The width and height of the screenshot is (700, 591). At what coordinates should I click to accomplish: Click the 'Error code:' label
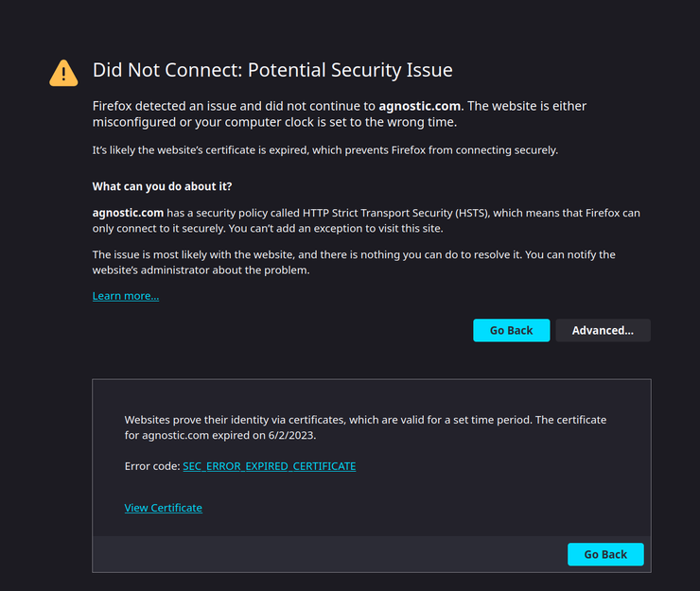point(152,466)
